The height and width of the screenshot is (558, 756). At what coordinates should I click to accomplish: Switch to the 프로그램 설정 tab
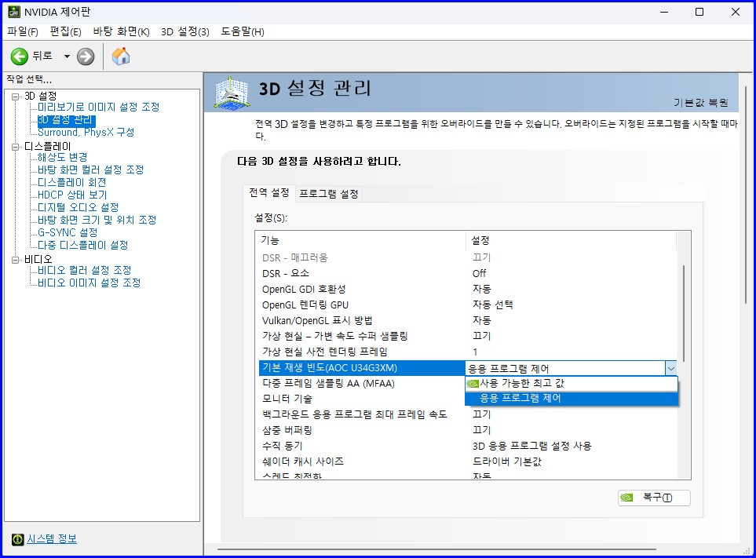click(329, 194)
